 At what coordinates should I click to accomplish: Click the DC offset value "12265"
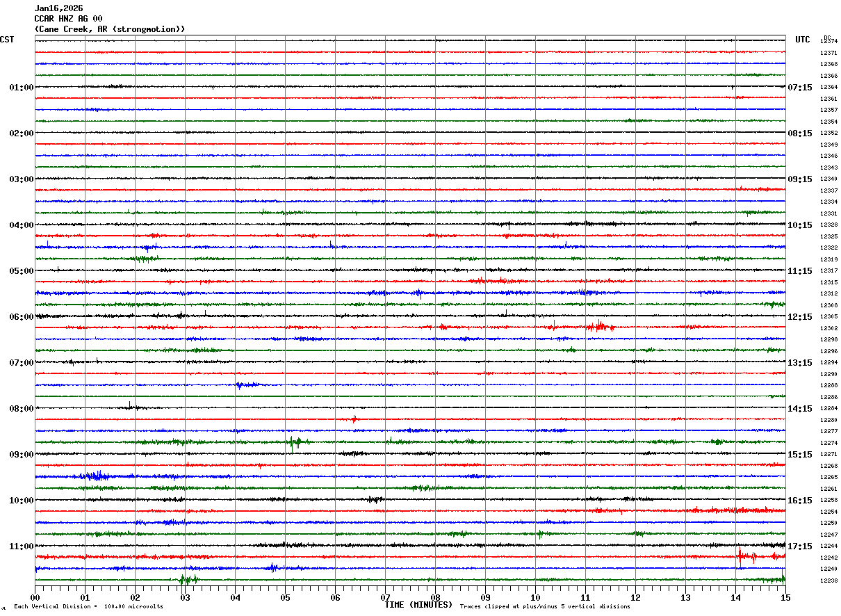click(828, 478)
